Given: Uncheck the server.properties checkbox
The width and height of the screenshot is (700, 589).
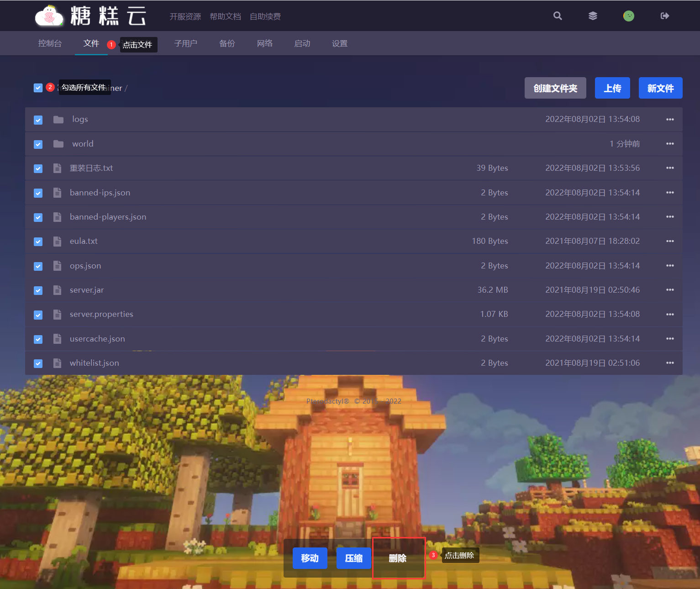Looking at the screenshot, I should 38,315.
